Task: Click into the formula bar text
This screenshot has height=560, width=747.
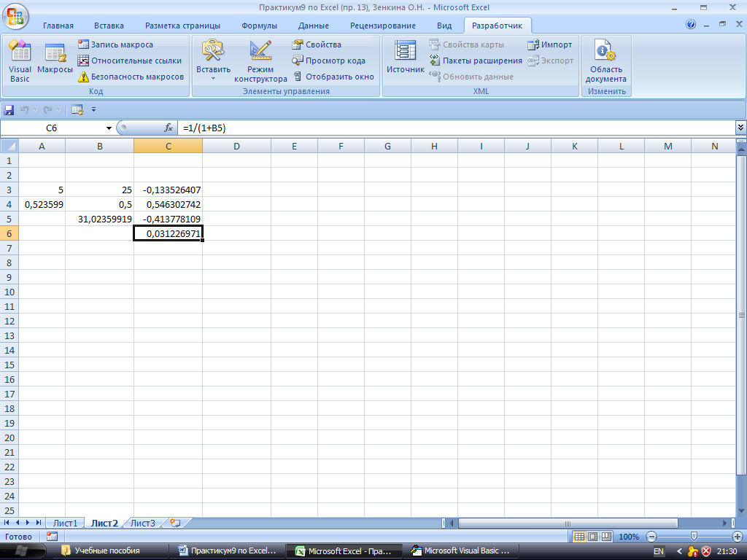Action: [457, 128]
